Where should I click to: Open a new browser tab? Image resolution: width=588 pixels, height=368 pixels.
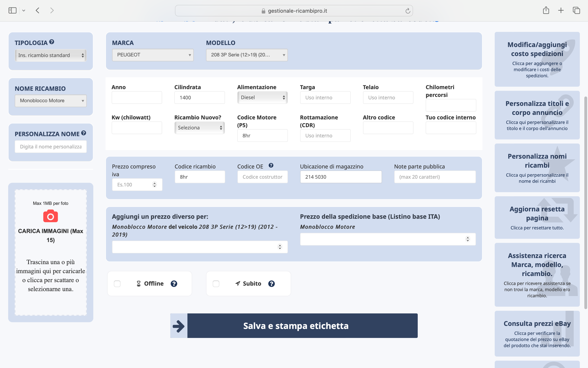pyautogui.click(x=561, y=10)
